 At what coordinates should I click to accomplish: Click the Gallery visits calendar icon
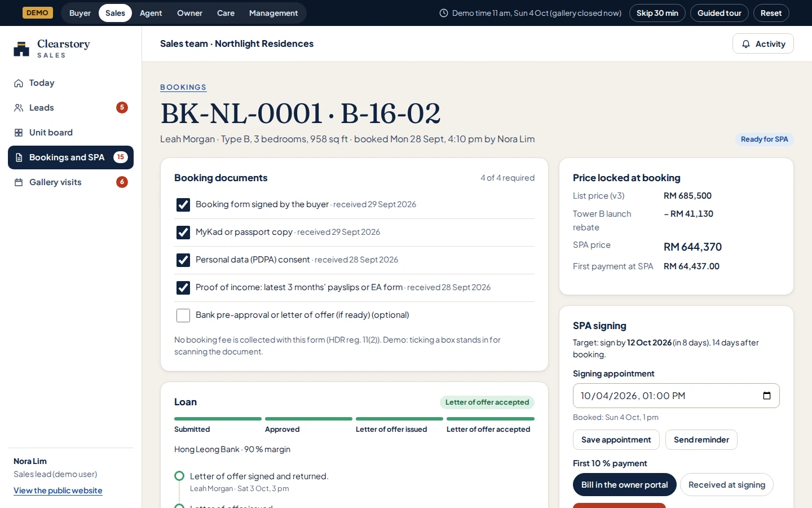click(x=19, y=182)
